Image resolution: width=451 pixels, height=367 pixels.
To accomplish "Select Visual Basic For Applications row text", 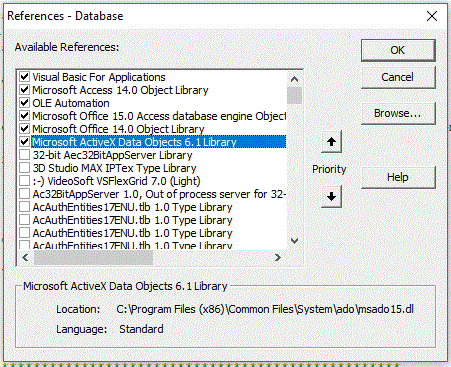I will point(99,77).
